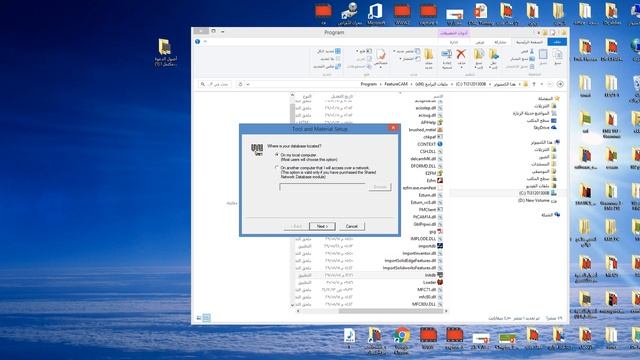The width and height of the screenshot is (640, 360).
Task: Click 'Program' in the address bar path
Action: point(368,84)
